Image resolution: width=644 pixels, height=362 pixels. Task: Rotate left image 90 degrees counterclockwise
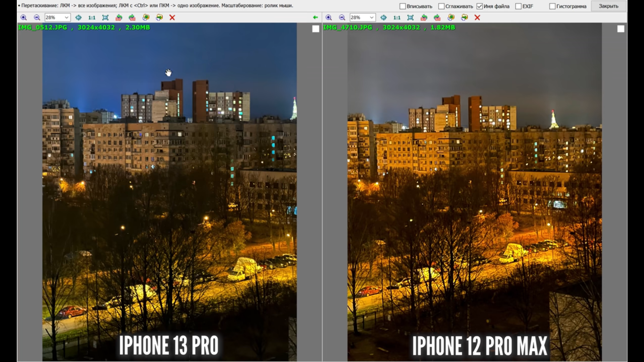tap(119, 17)
